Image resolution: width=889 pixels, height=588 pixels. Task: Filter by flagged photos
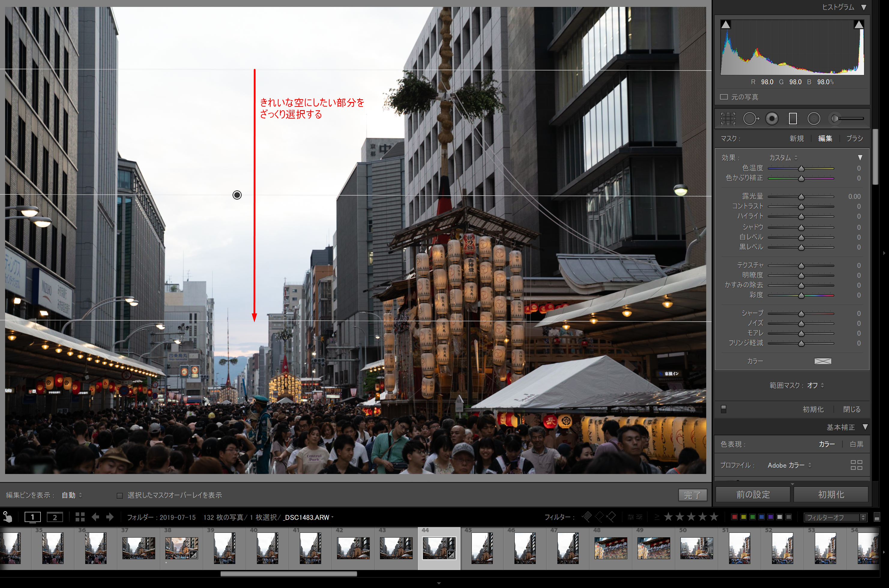587,517
